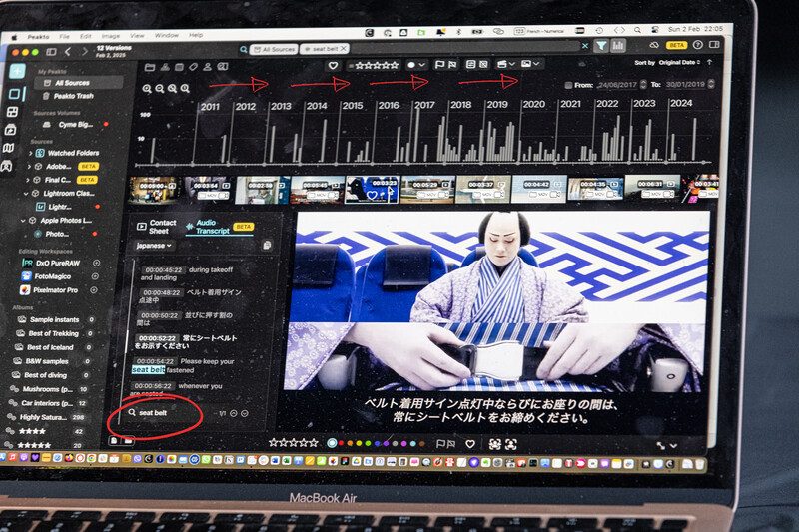Toggle the sort direction up arrow
This screenshot has width=799, height=532.
[709, 62]
